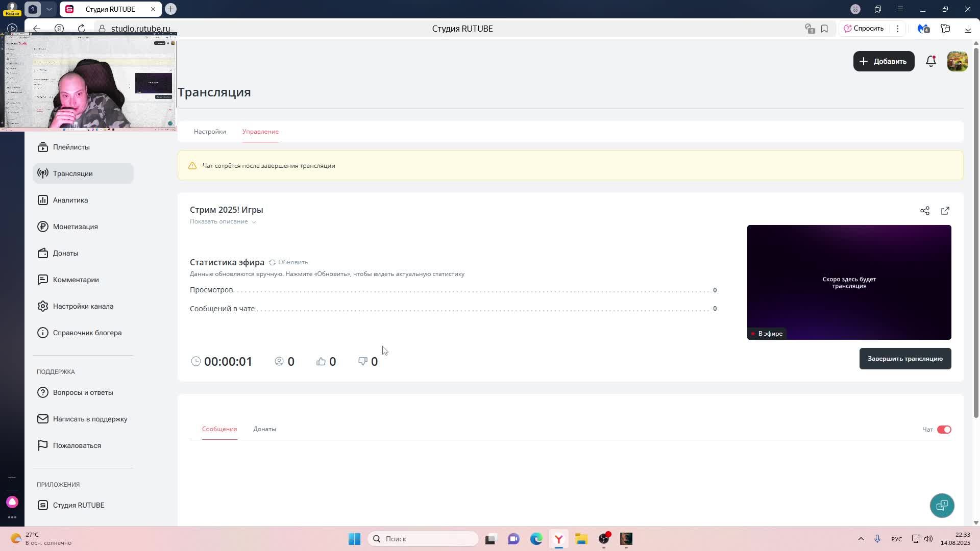Click the Добавить button
This screenshot has height=551, width=980.
884,61
